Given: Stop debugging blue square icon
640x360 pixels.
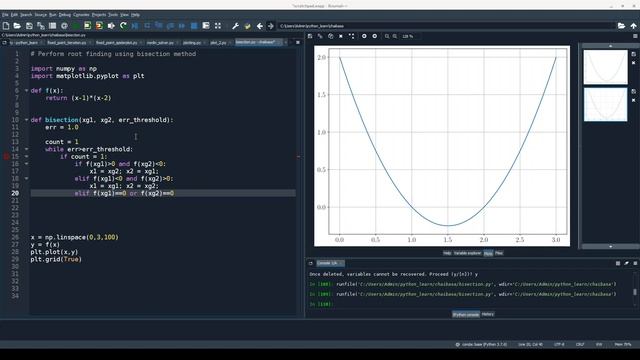Looking at the screenshot, I should click(194, 26).
